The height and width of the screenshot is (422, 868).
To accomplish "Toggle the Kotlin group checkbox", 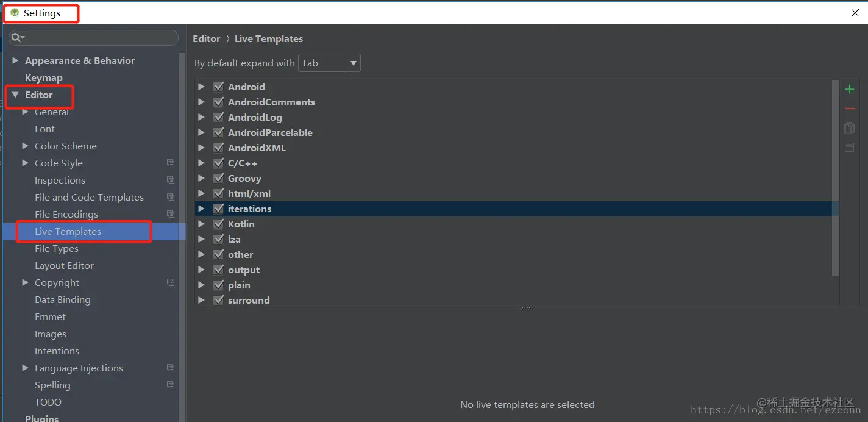I will tap(219, 224).
